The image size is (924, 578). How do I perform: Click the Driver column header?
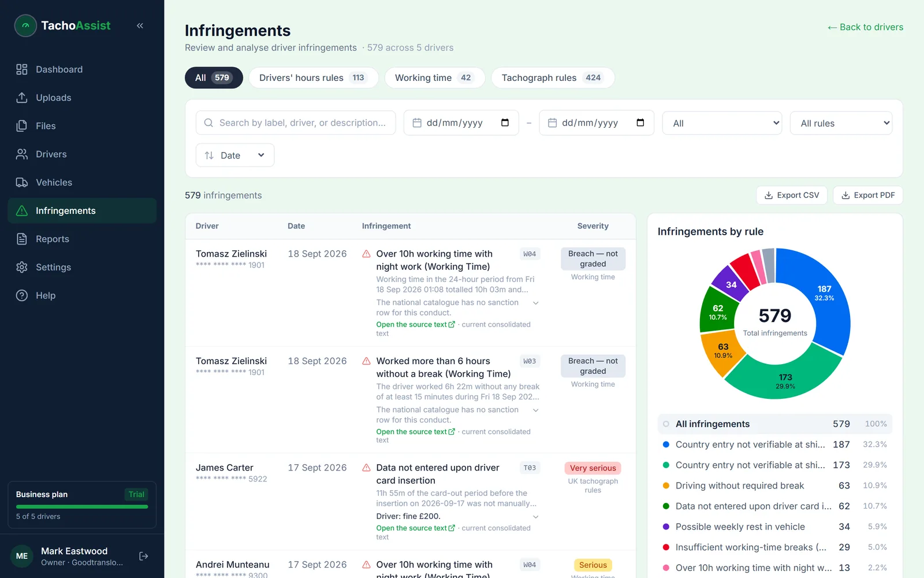pyautogui.click(x=207, y=226)
